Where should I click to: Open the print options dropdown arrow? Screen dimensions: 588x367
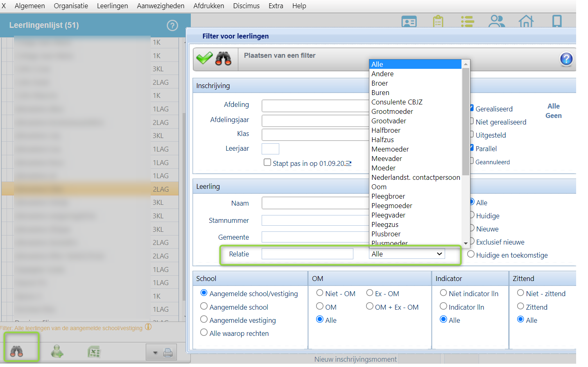(x=155, y=352)
